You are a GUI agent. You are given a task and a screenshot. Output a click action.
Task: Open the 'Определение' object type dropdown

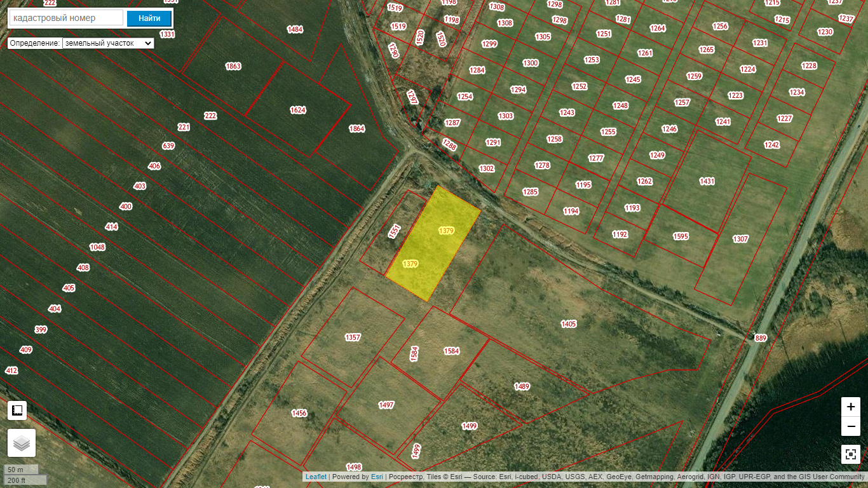coord(108,43)
